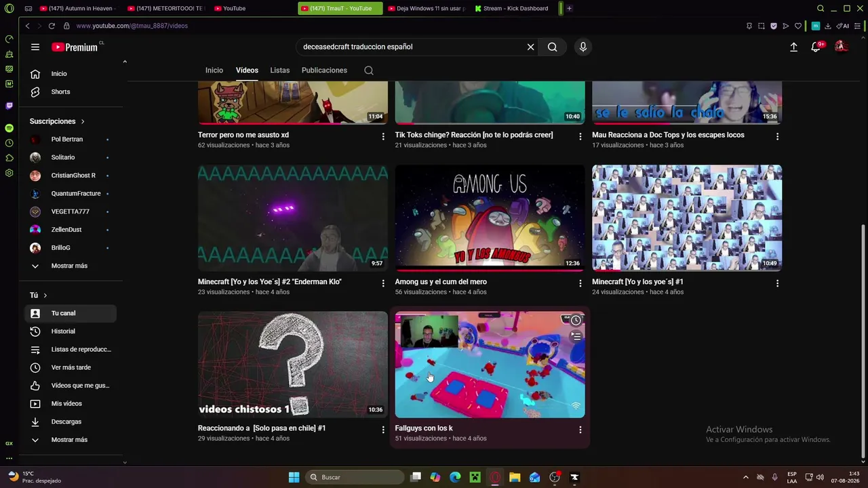Viewport: 868px width, 488px height.
Task: Open Microsoft Edge from the taskbar
Action: 455,477
